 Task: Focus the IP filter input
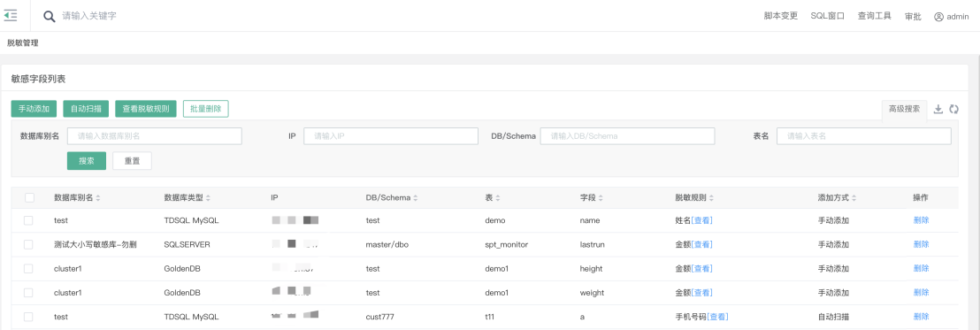(391, 135)
